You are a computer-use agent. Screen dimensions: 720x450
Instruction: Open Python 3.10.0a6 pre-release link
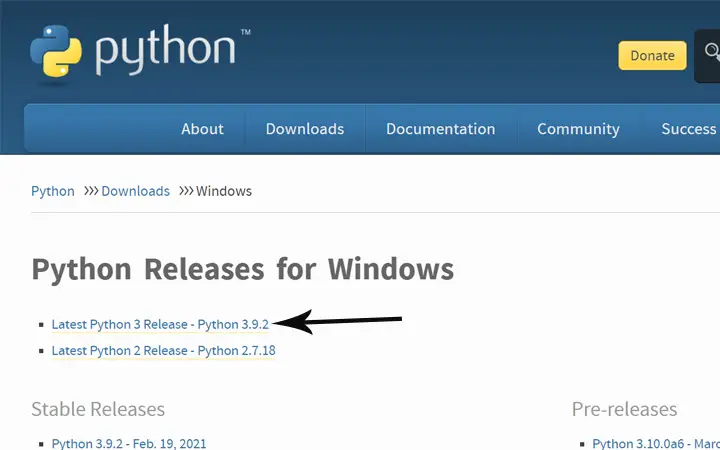tap(656, 444)
